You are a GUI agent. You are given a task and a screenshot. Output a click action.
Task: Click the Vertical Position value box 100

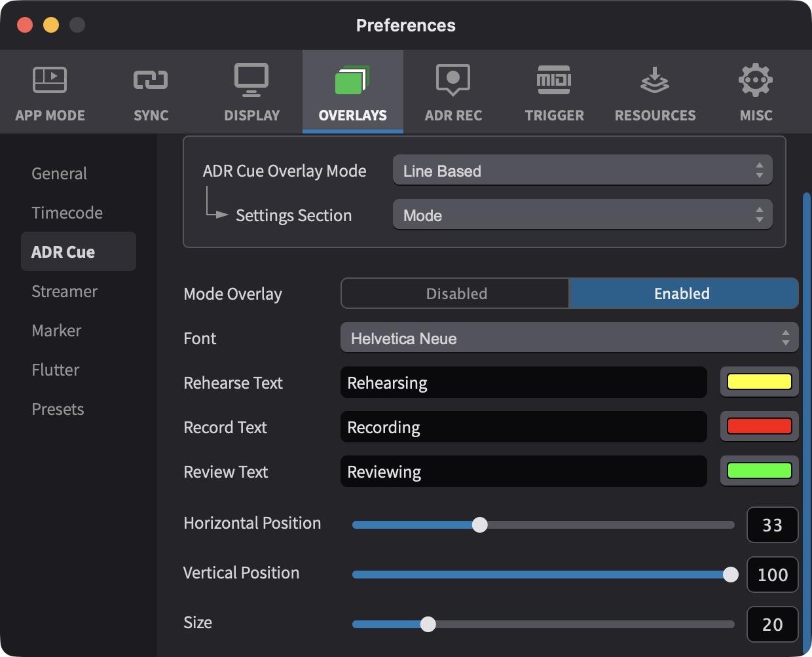coord(773,575)
